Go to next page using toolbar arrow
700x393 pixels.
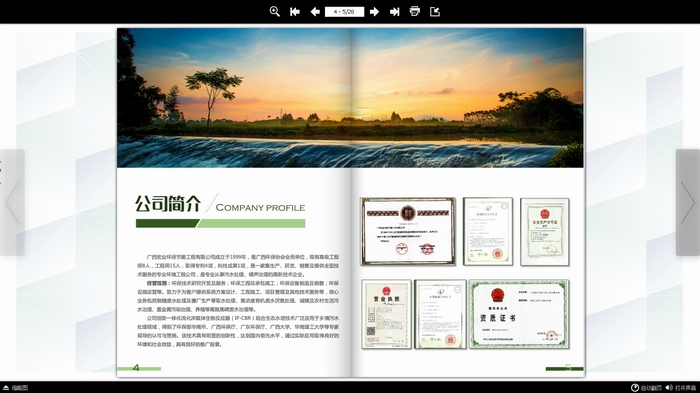pos(374,12)
